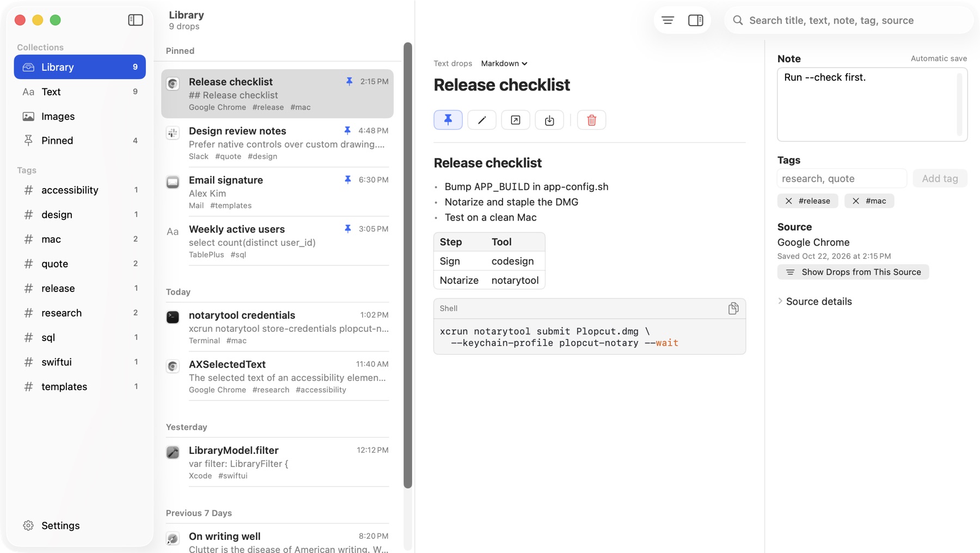Image resolution: width=980 pixels, height=553 pixels.
Task: Select the Pinned collection
Action: pyautogui.click(x=80, y=141)
